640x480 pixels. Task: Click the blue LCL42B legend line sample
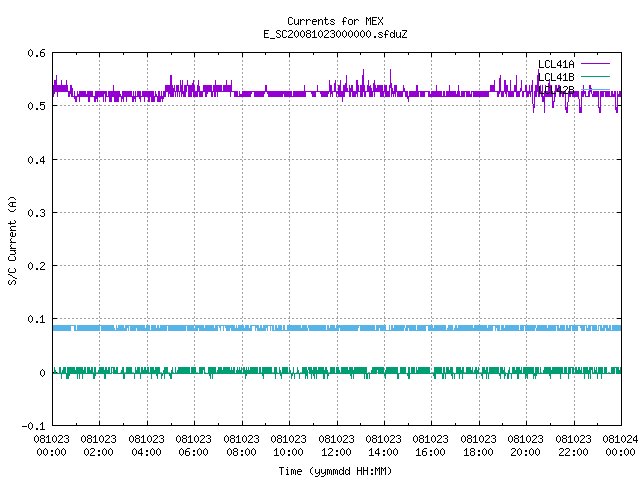[595, 89]
